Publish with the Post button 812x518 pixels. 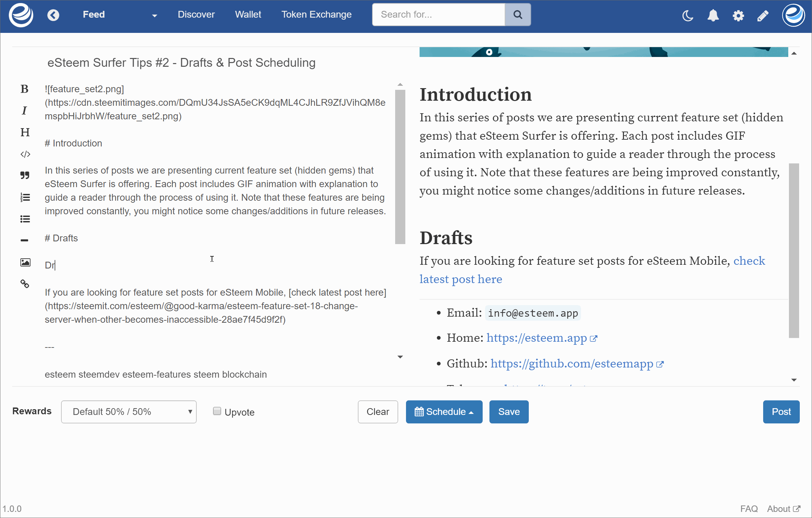click(x=781, y=412)
